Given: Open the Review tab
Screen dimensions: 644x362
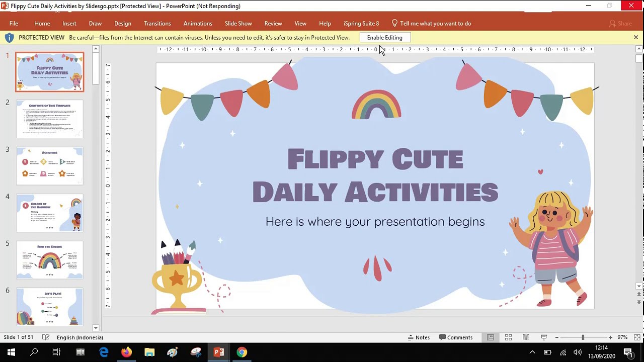Looking at the screenshot, I should (x=273, y=24).
